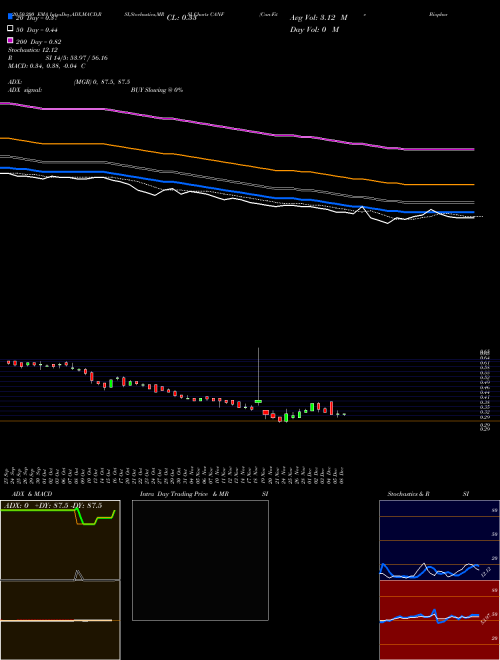
Task: Click the 'ADX signal:' label
Action: point(25,90)
